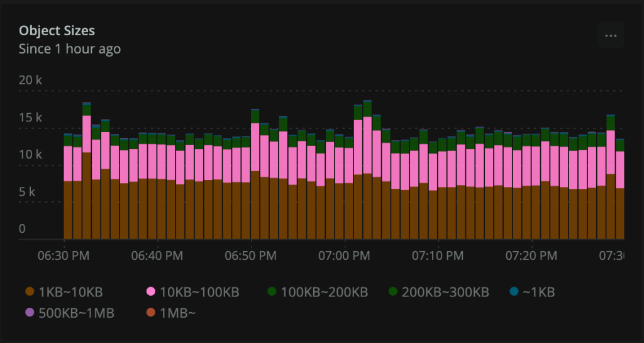Click the pink 10KB~100KB legend dot

[150, 292]
